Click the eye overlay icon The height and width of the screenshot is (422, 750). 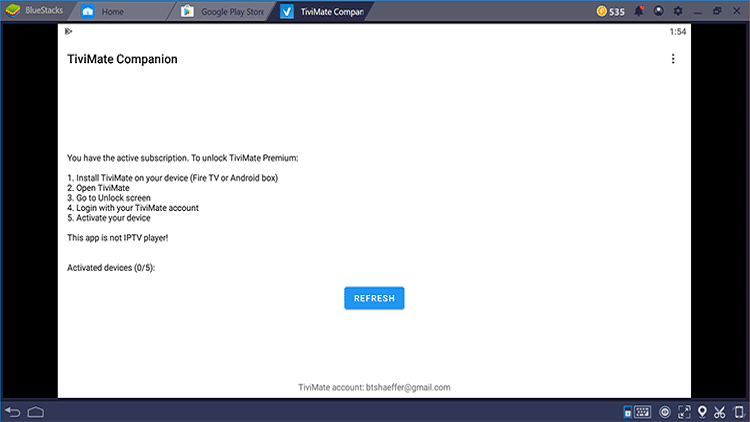[665, 412]
